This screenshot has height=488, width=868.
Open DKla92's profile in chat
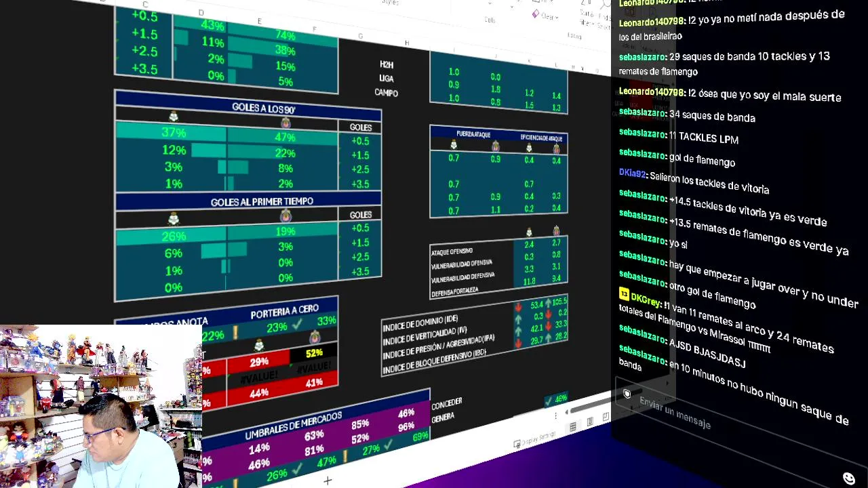point(633,173)
